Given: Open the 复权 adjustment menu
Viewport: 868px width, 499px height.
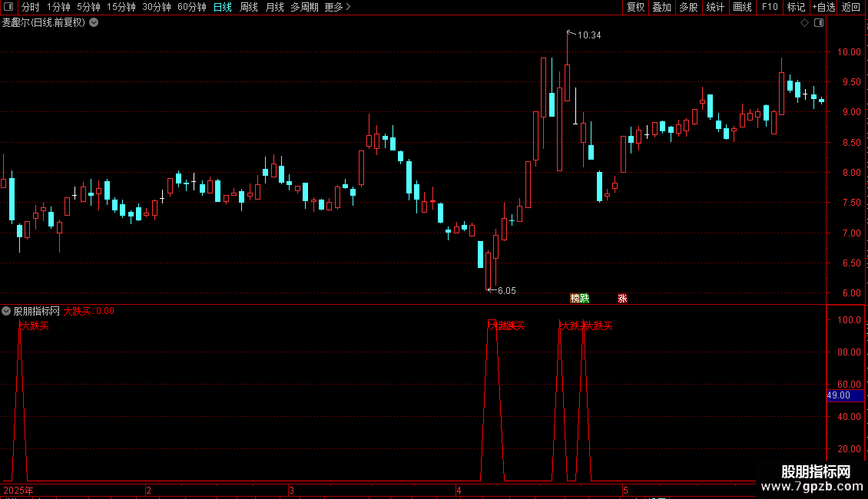Looking at the screenshot, I should [x=635, y=7].
